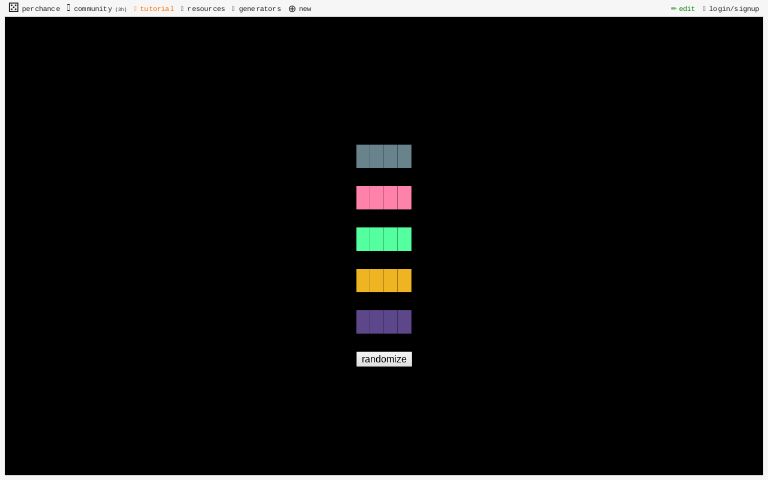Image resolution: width=768 pixels, height=480 pixels.
Task: Select the rightmost cell of the gray palette
Action: pyautogui.click(x=404, y=156)
